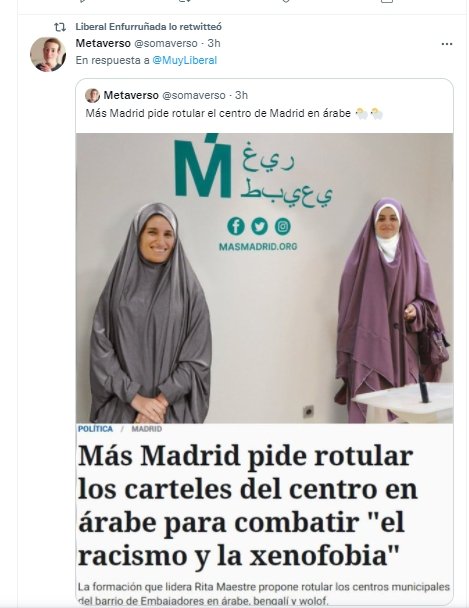Open the @MuyLiberal mention link
This screenshot has width=469, height=608.
[184, 60]
